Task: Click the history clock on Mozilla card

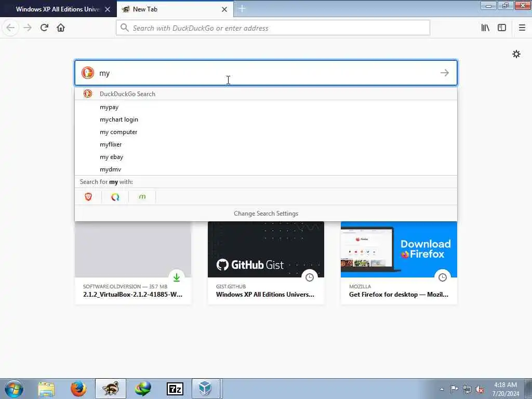Action: point(443,277)
